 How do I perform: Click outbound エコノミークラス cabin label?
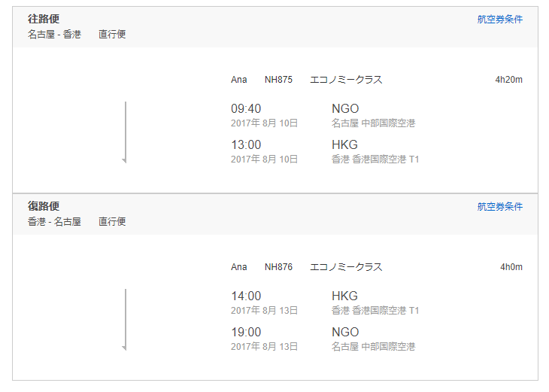[x=346, y=80]
